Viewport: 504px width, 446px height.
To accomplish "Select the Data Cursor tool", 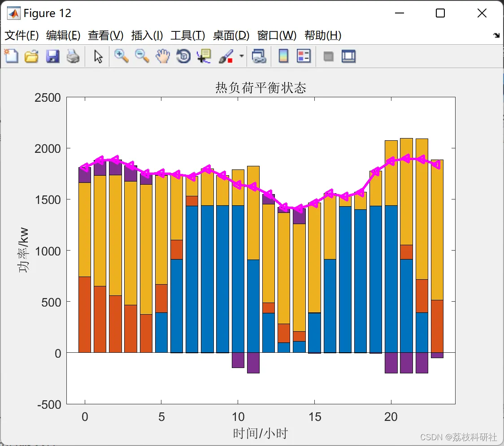I will point(204,56).
